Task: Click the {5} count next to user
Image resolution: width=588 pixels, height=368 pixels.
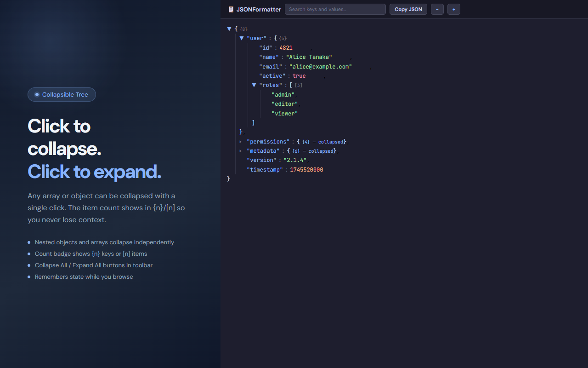Action: [283, 38]
